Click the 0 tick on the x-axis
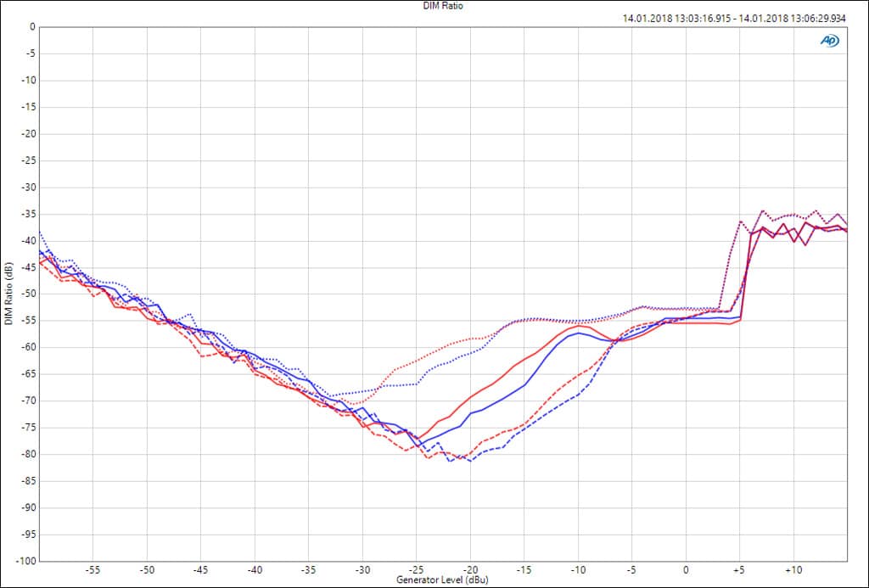This screenshot has width=869, height=588. 686,570
